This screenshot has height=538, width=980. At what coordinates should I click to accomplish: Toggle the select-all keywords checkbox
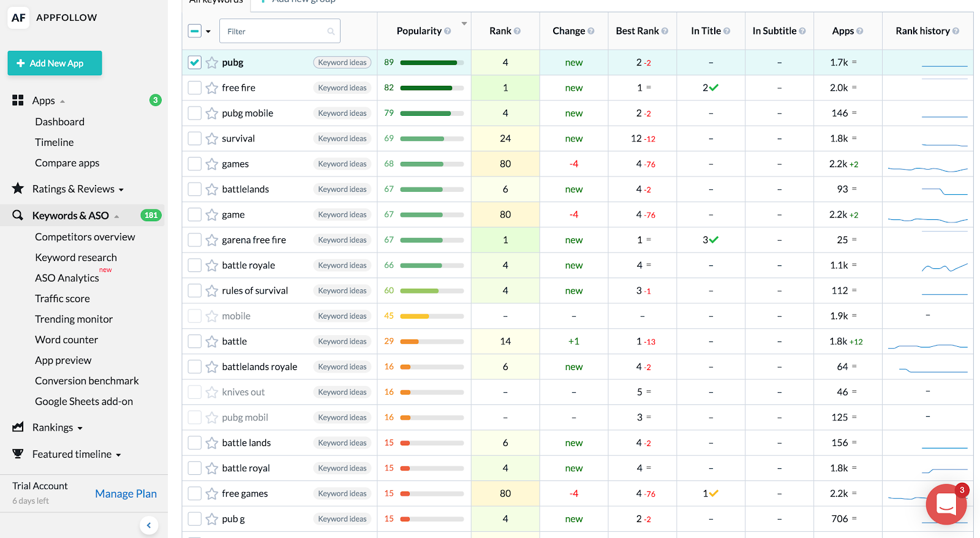195,31
